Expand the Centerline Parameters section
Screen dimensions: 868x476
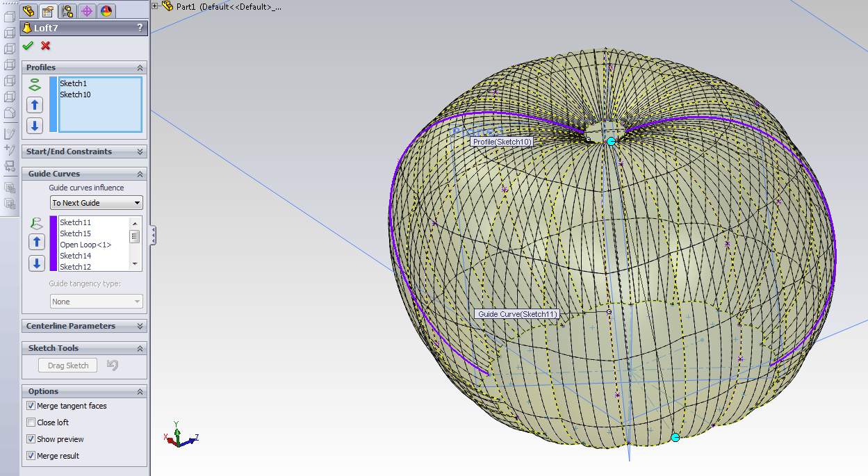coord(140,326)
